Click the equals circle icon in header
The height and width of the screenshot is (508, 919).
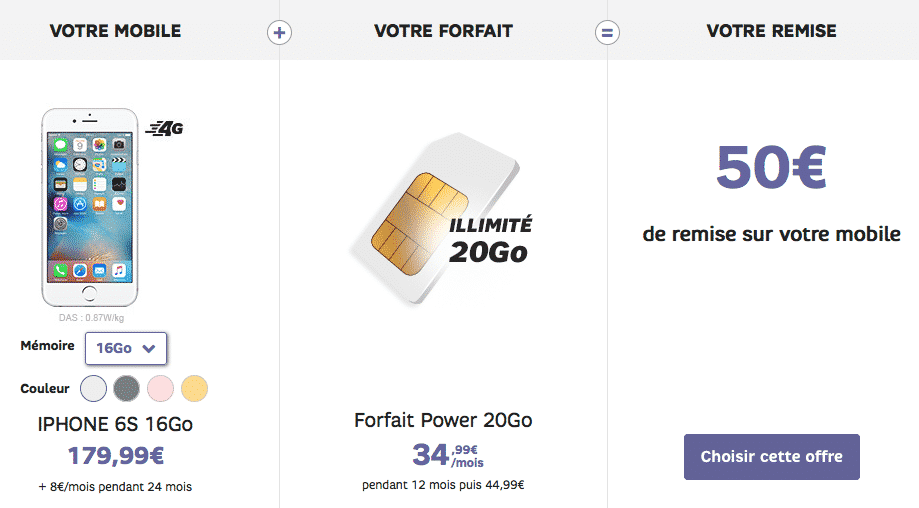607,32
